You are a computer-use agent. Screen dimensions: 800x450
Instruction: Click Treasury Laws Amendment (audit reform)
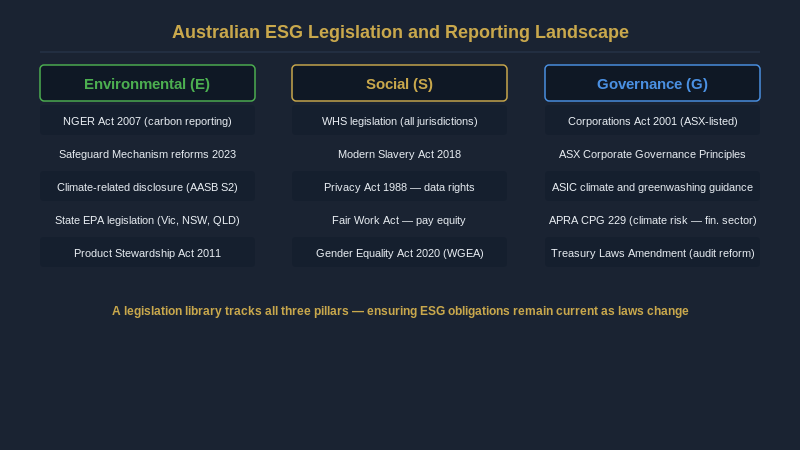652,253
